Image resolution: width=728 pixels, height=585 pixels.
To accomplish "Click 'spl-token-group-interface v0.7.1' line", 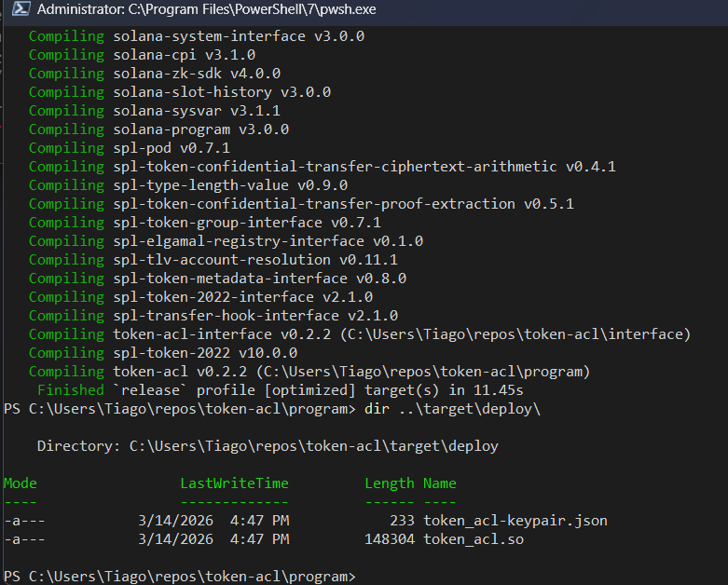I will click(205, 223).
